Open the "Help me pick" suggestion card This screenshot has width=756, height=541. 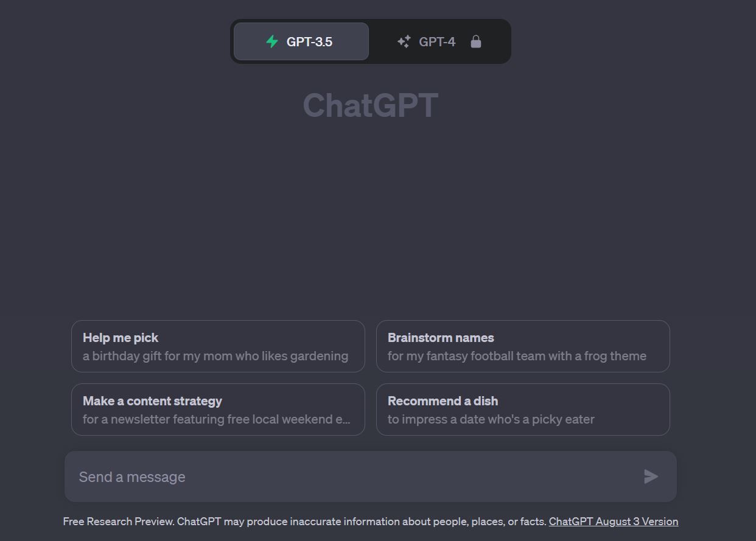click(x=218, y=346)
